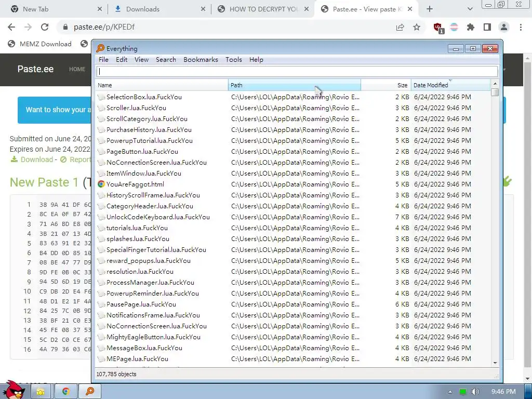532x399 pixels.
Task: Select file Scroller.lua.FuckYou
Action: tap(136, 108)
